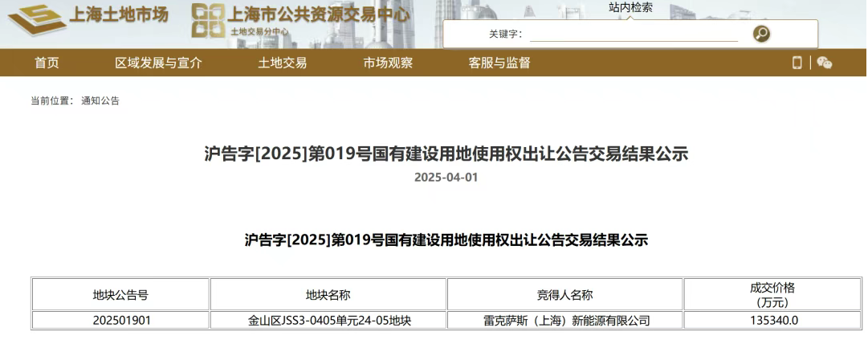Focus the 关键字 search input field
The height and width of the screenshot is (340, 868).
tap(633, 35)
